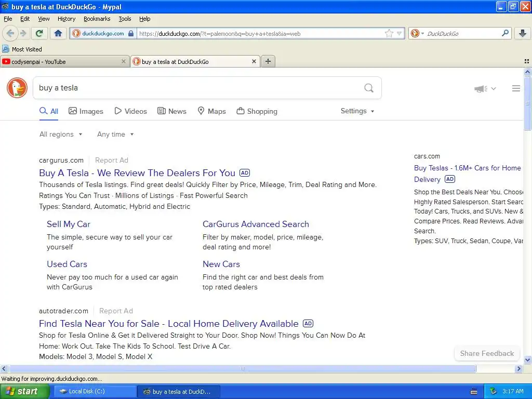
Task: Click the Windows start button
Action: coord(24,391)
